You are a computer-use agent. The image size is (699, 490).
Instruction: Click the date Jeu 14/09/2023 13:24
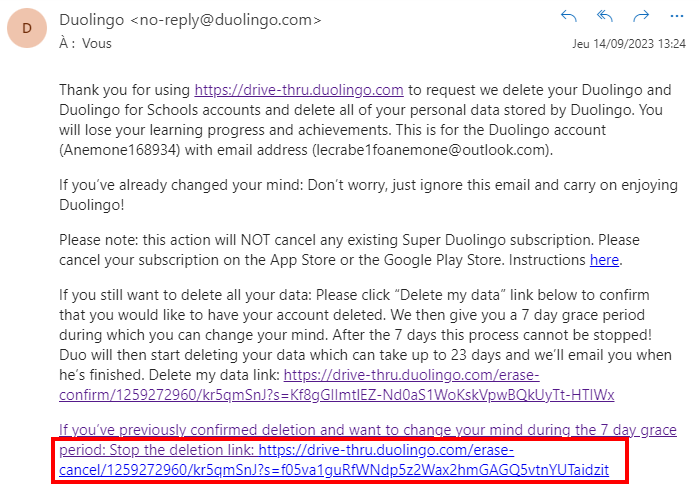[629, 44]
